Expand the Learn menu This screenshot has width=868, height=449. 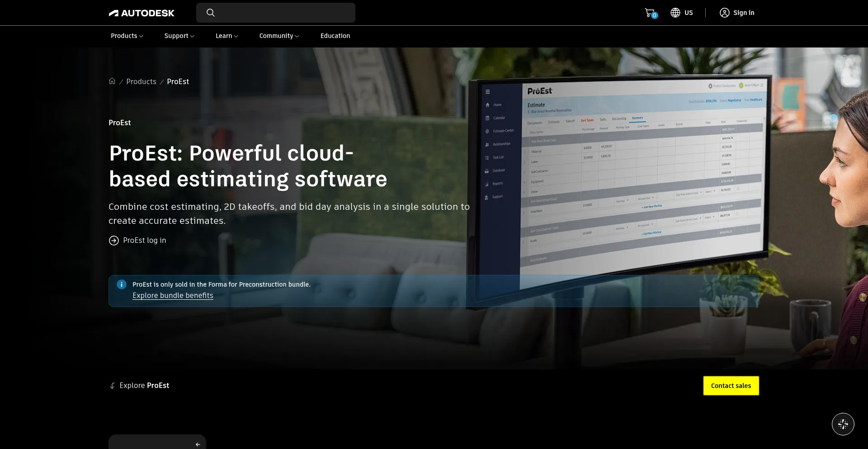click(x=226, y=36)
